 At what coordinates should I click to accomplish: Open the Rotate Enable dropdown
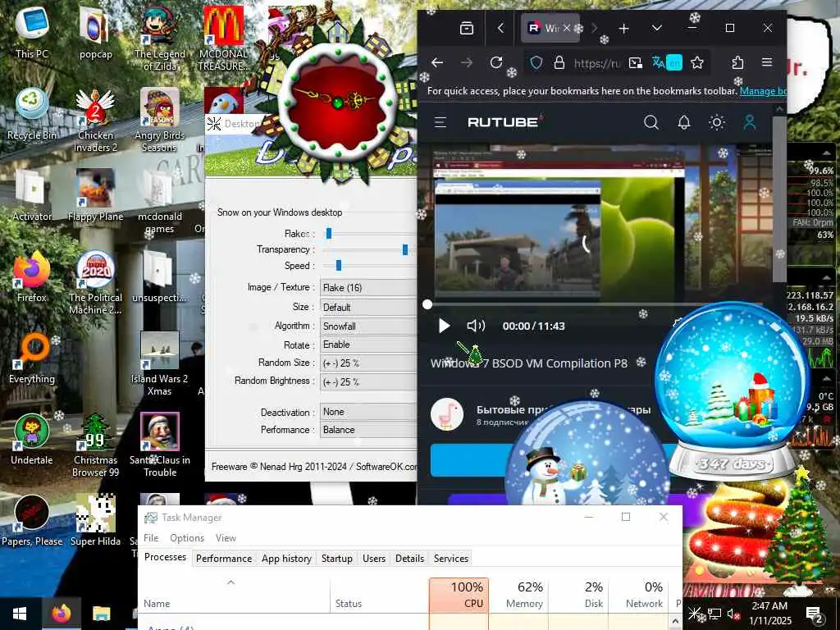[x=368, y=345]
